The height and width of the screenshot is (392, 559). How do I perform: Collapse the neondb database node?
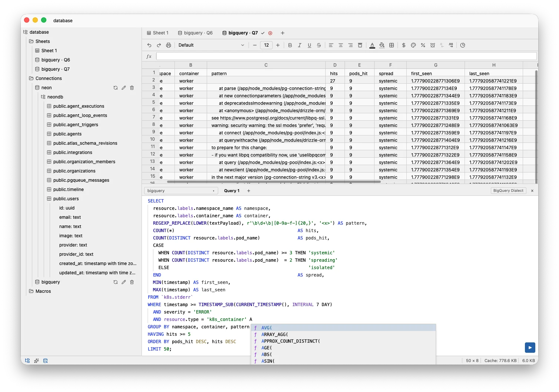click(52, 97)
